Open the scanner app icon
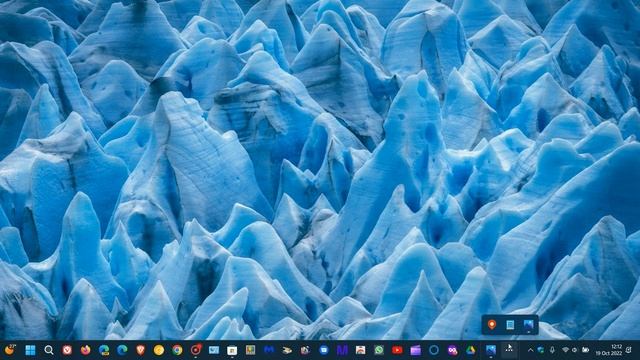Viewport: 640px width, 360px height. tap(287, 350)
